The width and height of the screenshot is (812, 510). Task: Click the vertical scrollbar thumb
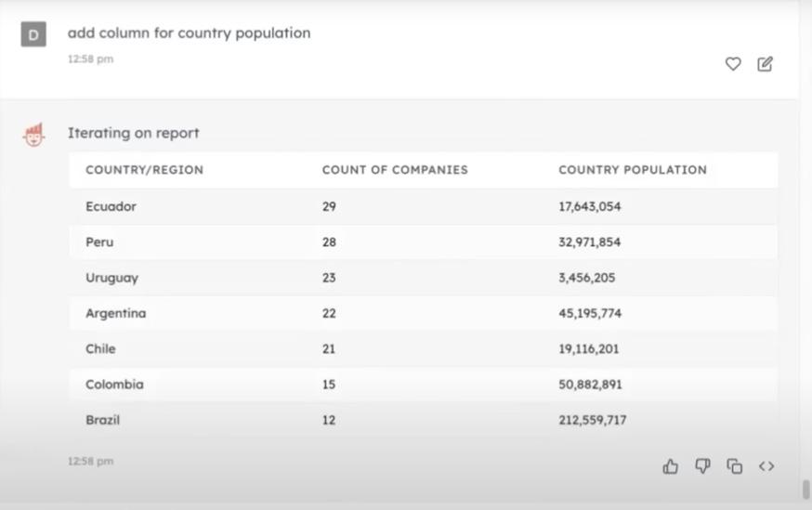[x=805, y=489]
